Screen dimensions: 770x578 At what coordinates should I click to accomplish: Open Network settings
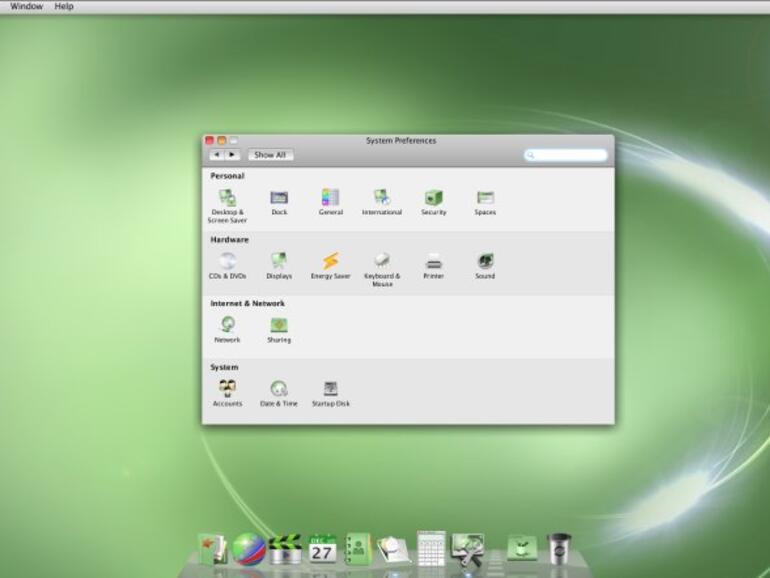click(227, 326)
